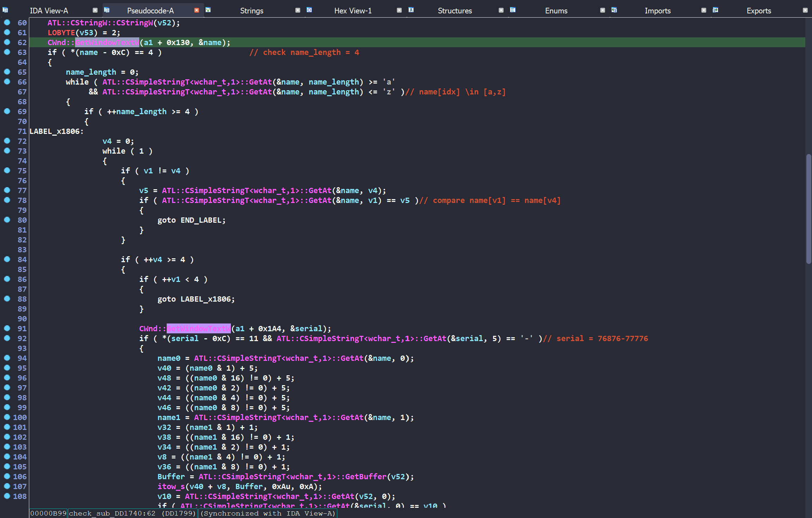Close the Hex View-1 tab
The height and width of the screenshot is (518, 812).
399,10
